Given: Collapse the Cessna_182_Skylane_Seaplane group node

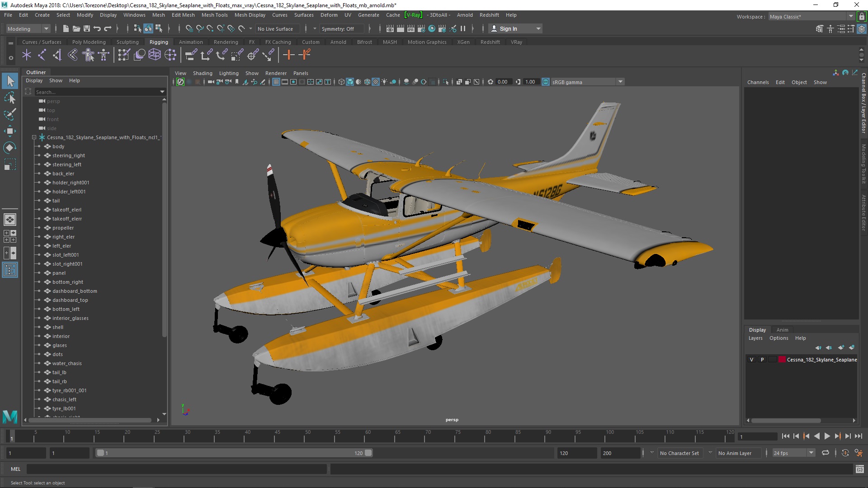Looking at the screenshot, I should (34, 137).
